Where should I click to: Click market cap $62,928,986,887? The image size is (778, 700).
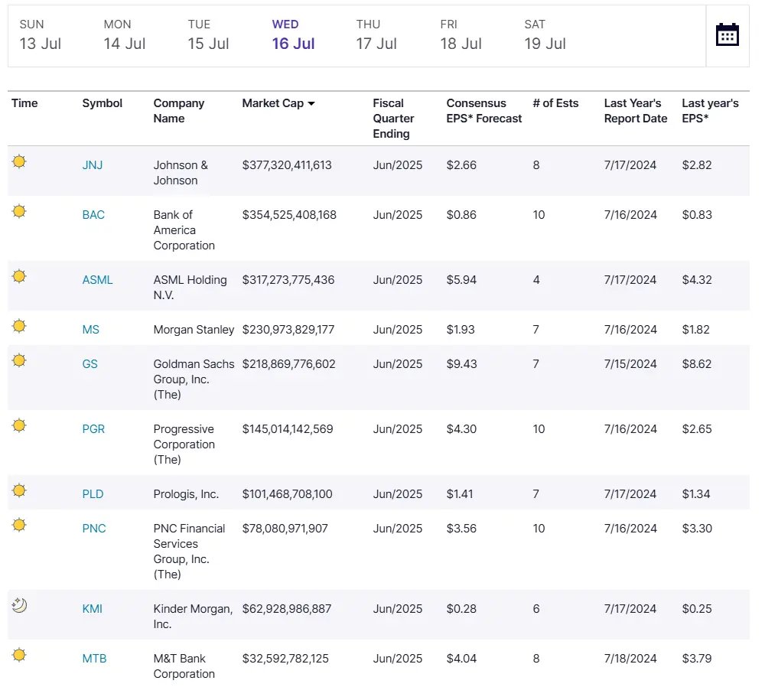pos(287,609)
